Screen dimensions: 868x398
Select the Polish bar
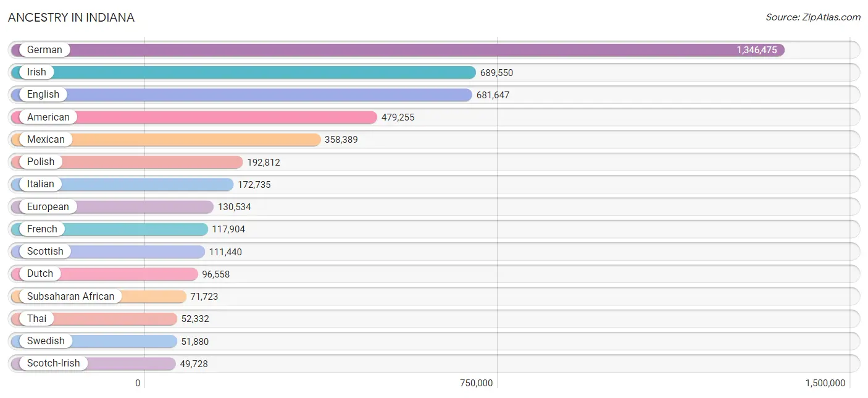127,162
